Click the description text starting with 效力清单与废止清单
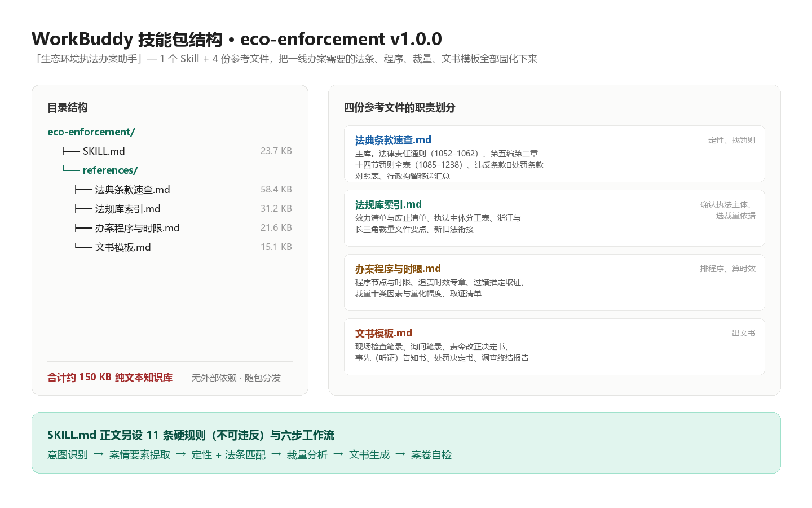Screen dimensions: 812x508 click(x=438, y=224)
